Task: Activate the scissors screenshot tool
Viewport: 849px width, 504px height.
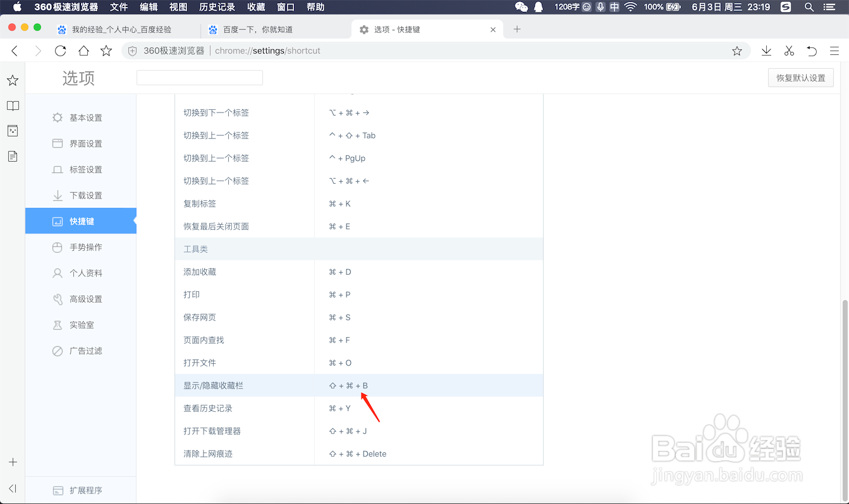Action: (x=789, y=51)
